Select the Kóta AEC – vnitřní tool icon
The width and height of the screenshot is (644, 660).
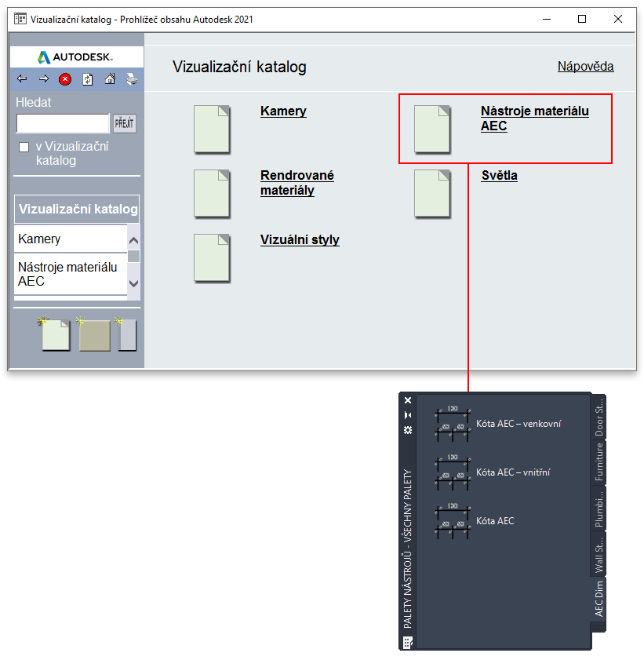(x=453, y=472)
